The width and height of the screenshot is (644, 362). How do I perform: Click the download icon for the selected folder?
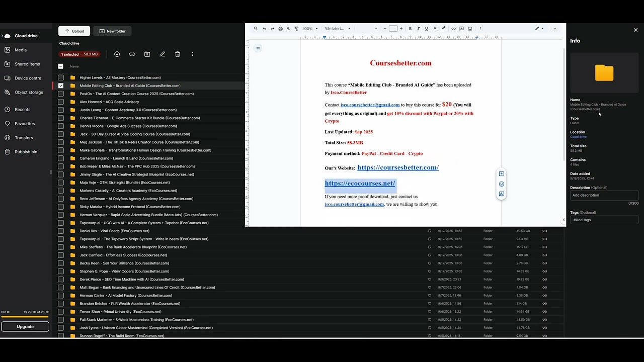117,54
